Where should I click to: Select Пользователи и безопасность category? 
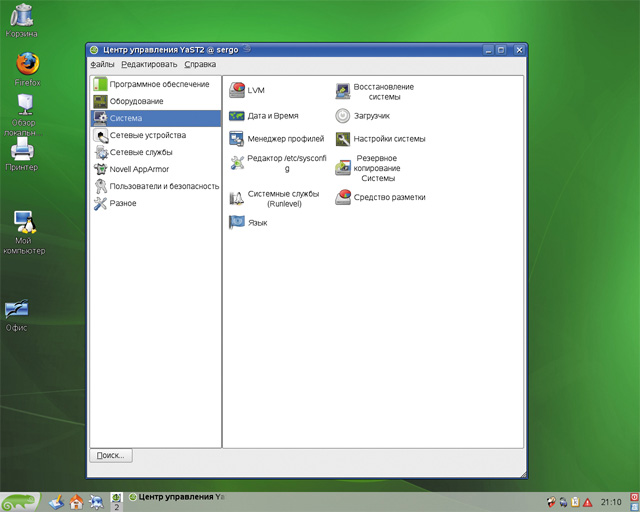156,186
